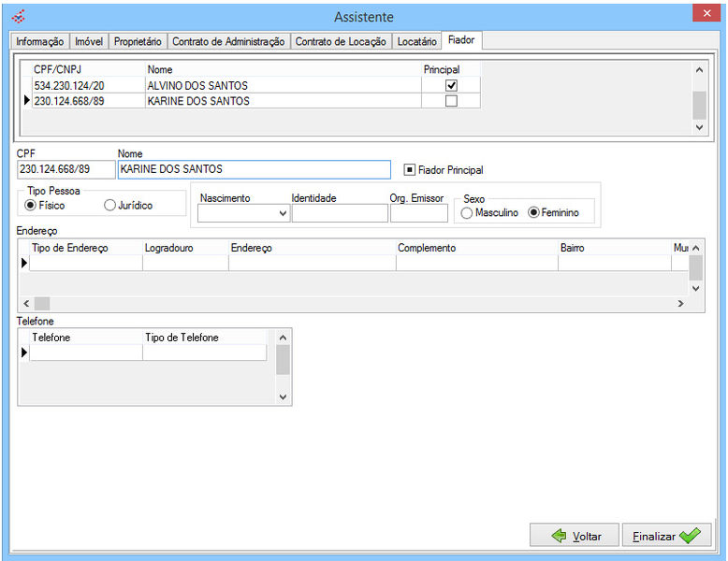Image resolution: width=728 pixels, height=561 pixels.
Task: Click the Identidade input field
Action: pos(339,213)
